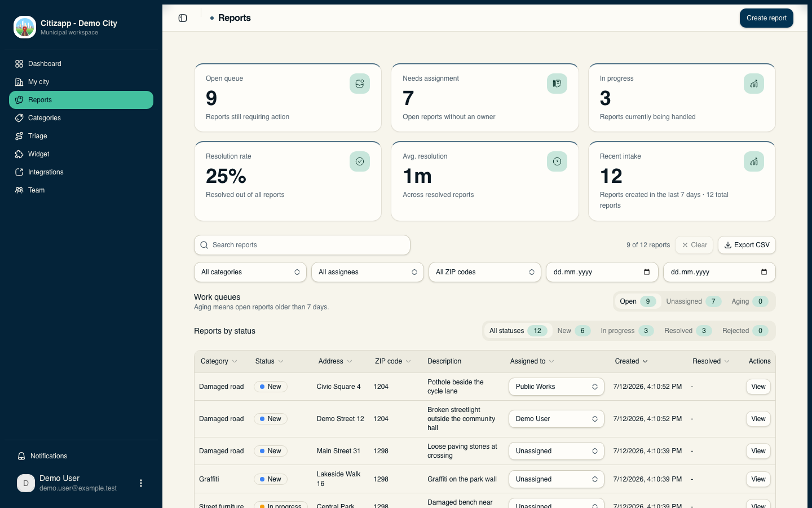The width and height of the screenshot is (812, 508).
Task: Change Demo User assignee dropdown
Action: [x=557, y=419]
